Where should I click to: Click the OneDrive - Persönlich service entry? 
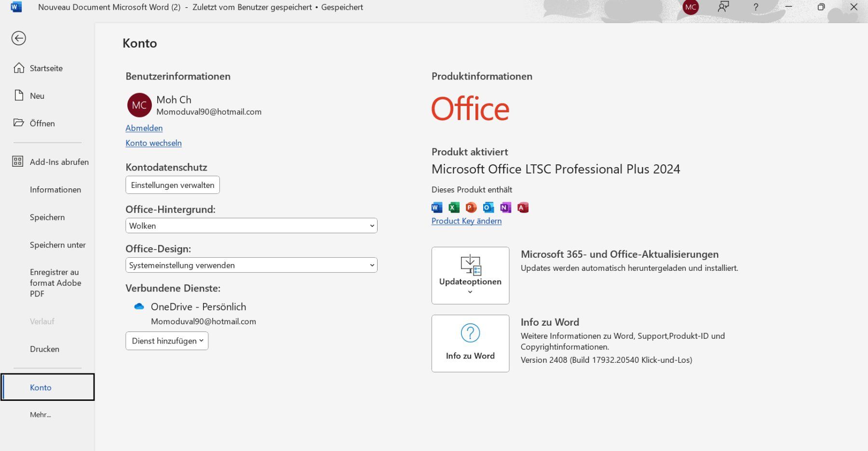point(198,307)
